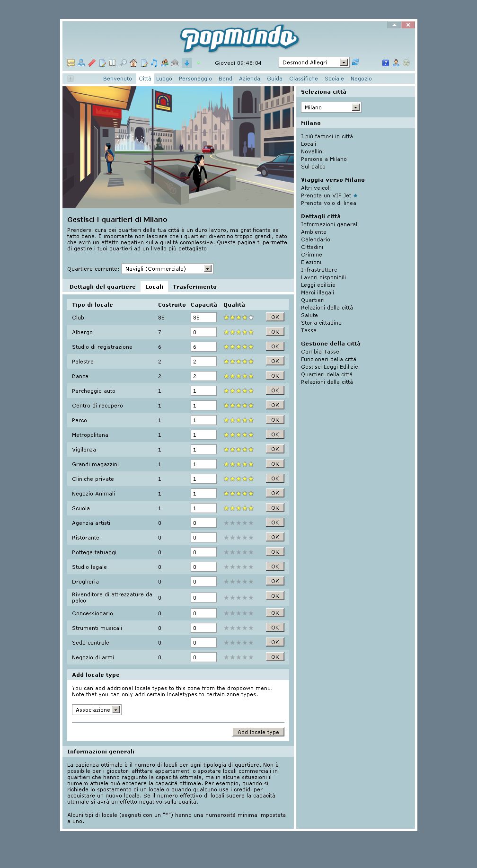Click the small arrow button left of Benvenuto
Image resolution: width=477 pixels, height=868 pixels.
(x=71, y=79)
